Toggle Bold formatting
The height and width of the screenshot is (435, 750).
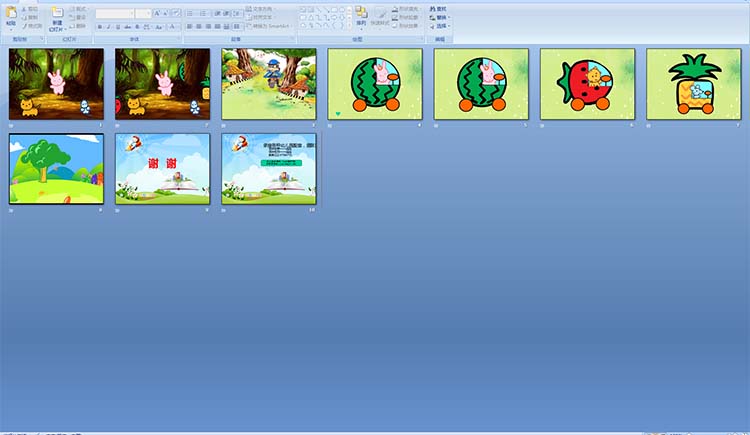click(x=100, y=27)
